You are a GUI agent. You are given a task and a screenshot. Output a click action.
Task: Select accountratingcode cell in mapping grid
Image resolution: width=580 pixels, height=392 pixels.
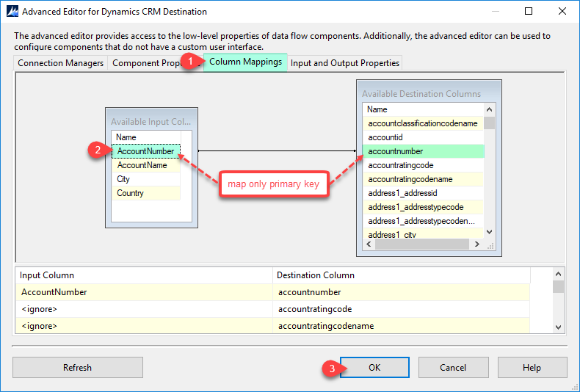[x=402, y=309]
